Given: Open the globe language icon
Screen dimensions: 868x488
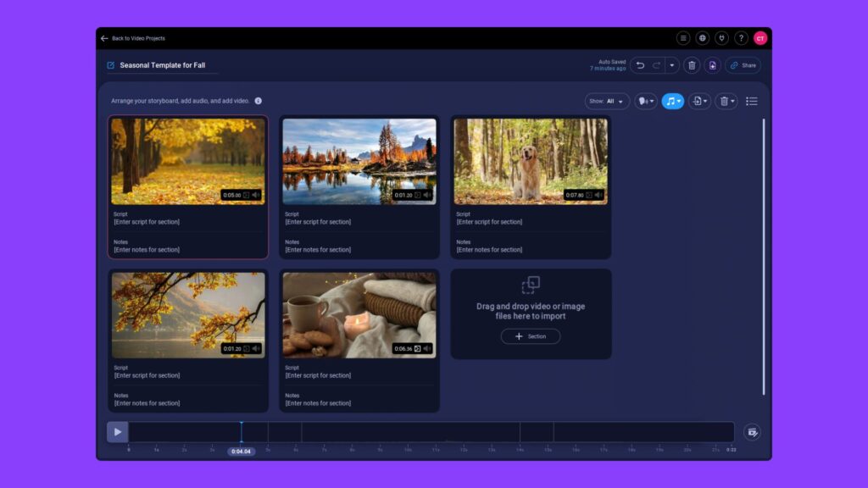Looking at the screenshot, I should [703, 38].
